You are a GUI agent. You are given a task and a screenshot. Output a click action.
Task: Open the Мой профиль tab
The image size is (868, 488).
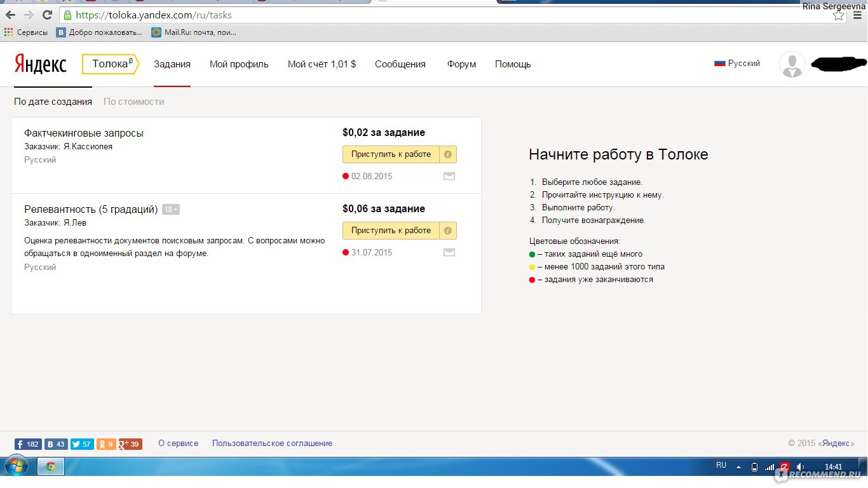tap(239, 64)
